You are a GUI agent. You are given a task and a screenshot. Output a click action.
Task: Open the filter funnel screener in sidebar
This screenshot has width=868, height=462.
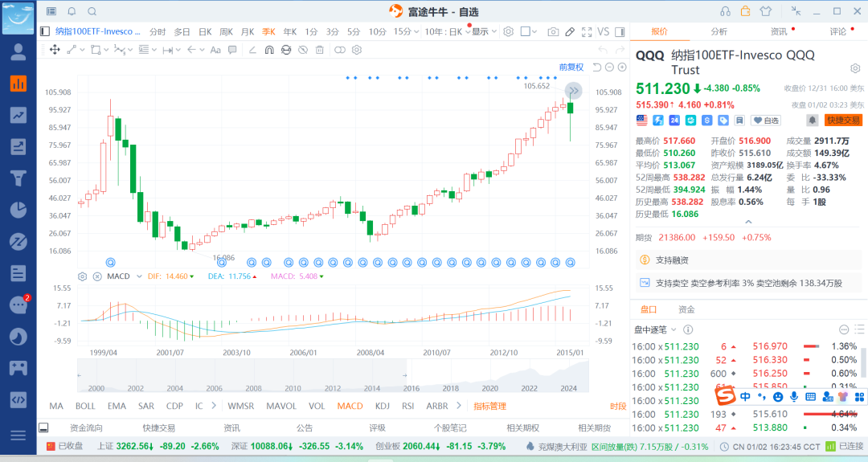click(18, 178)
